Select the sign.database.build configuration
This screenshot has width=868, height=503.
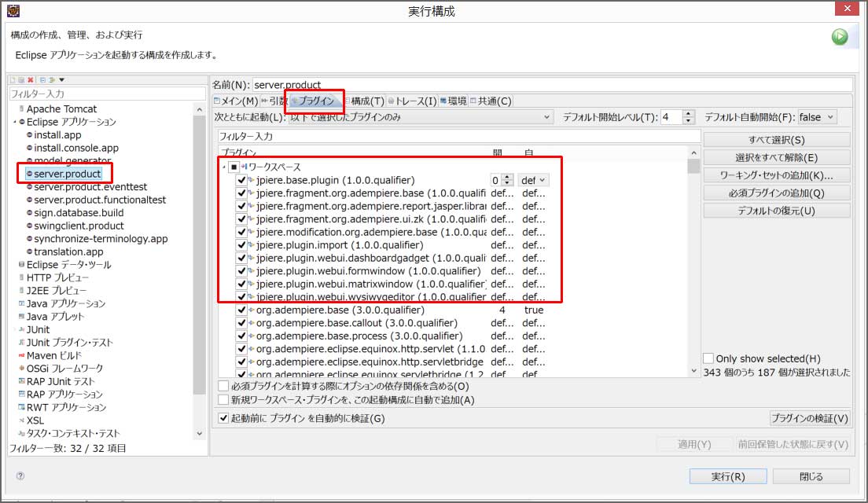point(79,213)
